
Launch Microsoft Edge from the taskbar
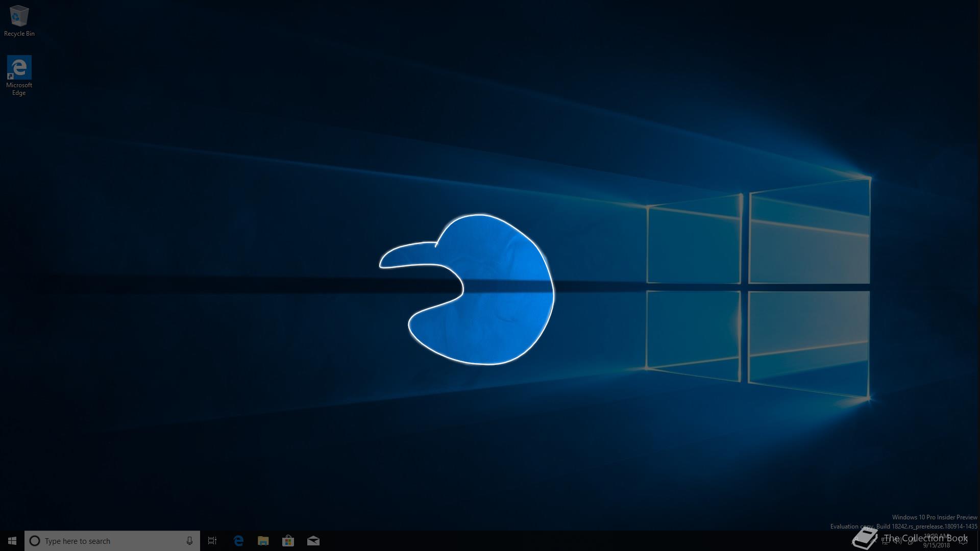(x=238, y=541)
